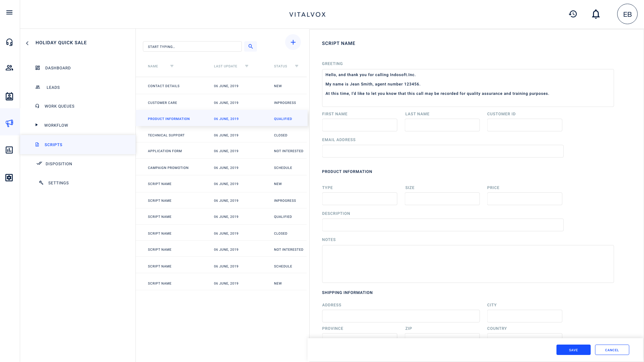The image size is (644, 362).
Task: Click the Not Interested status of Application Form
Action: [x=288, y=151]
